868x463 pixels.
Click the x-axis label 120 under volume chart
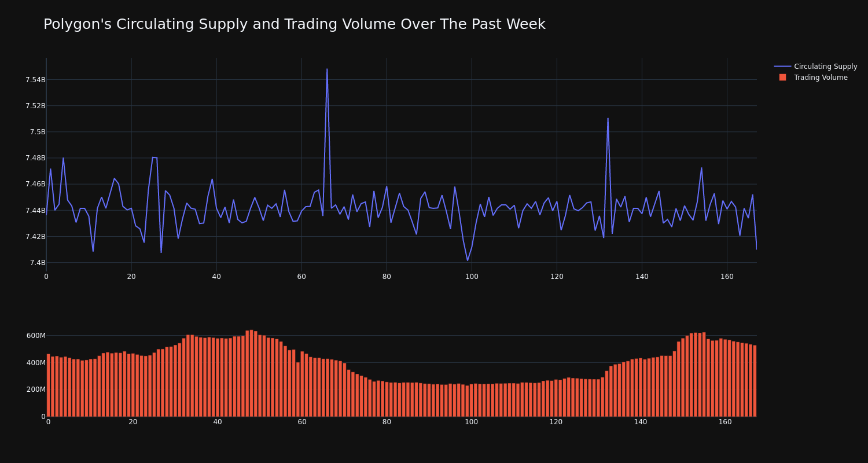click(x=556, y=422)
